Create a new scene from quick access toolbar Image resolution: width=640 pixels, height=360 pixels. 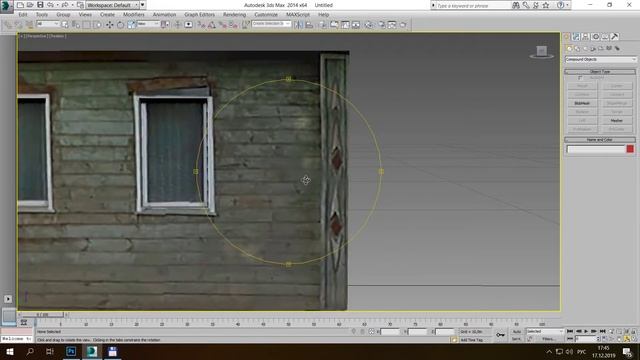tap(20, 5)
